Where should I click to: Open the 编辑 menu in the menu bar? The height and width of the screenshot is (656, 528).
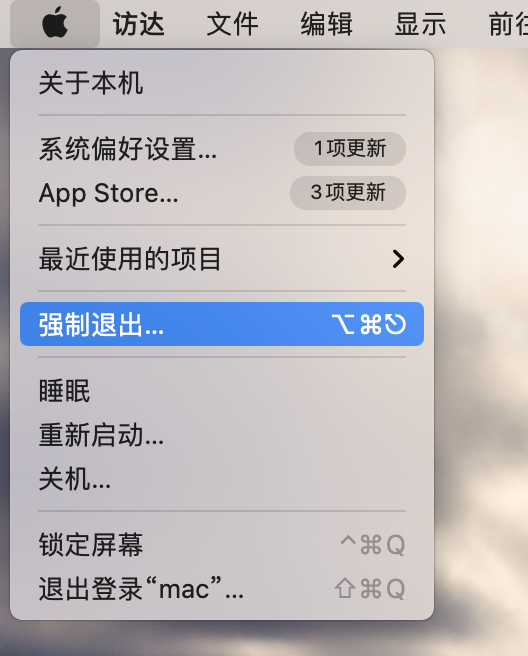[x=326, y=23]
